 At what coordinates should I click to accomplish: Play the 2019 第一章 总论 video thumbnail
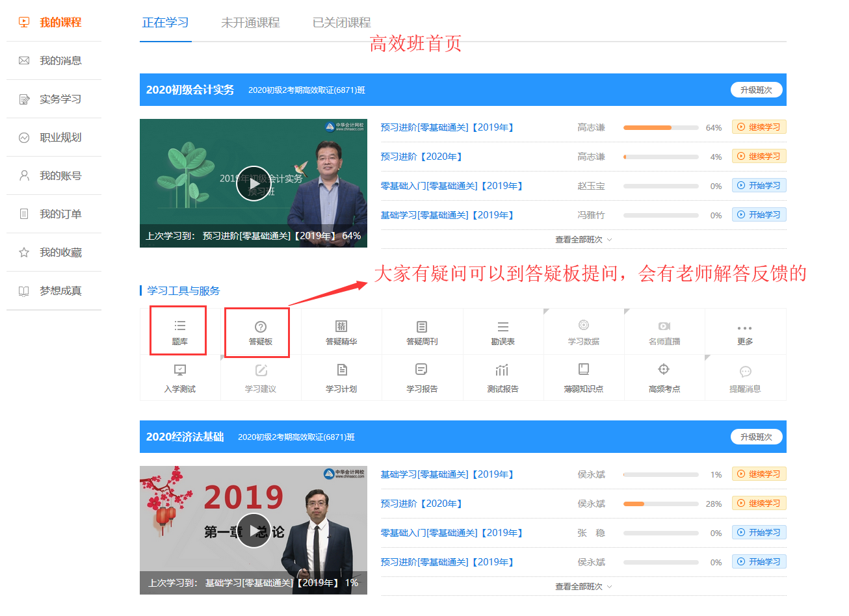pyautogui.click(x=254, y=530)
